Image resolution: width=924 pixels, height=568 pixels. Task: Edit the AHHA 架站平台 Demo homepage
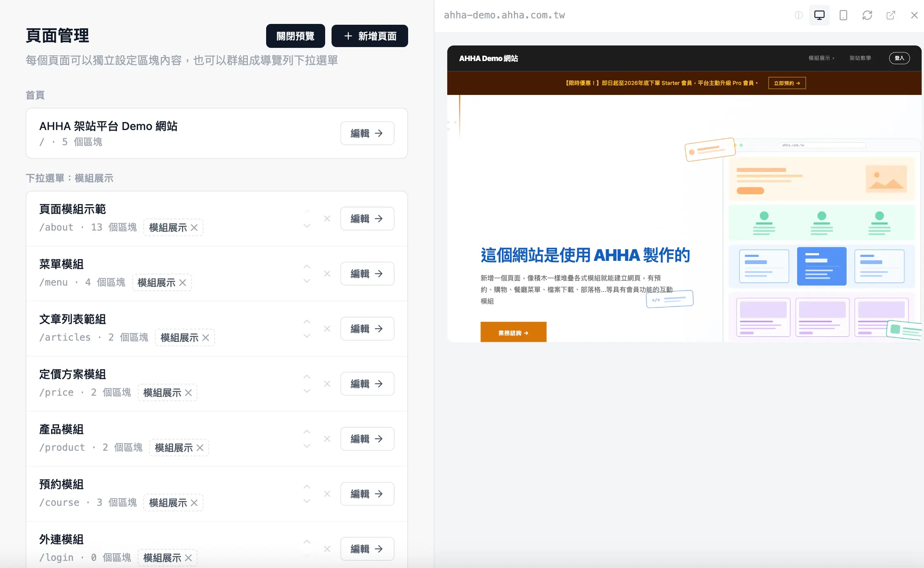(x=367, y=133)
